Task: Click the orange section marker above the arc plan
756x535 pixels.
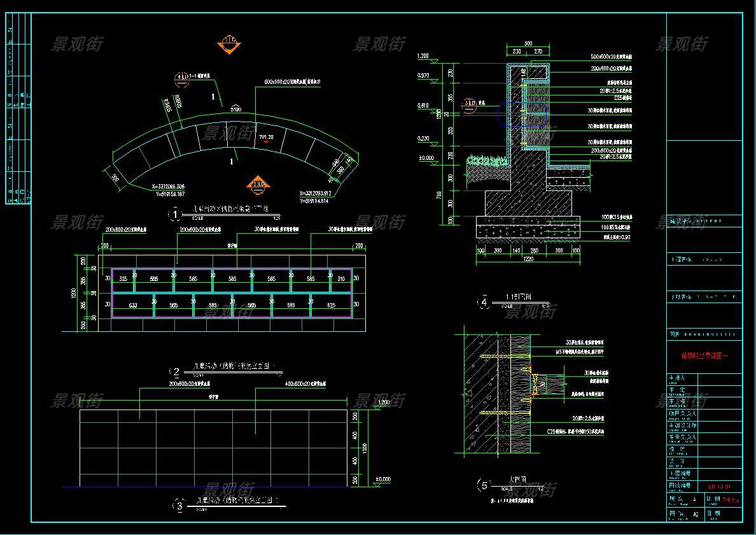Action: click(228, 44)
